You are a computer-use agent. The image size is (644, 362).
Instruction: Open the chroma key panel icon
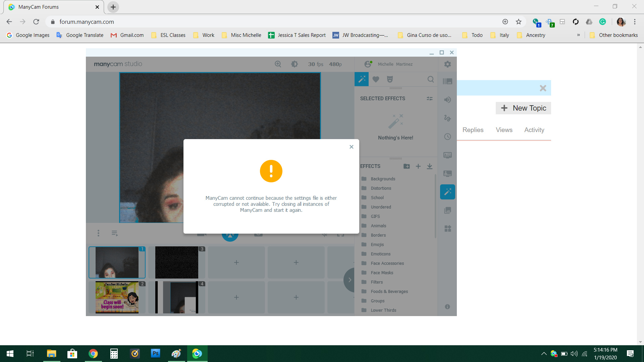tap(447, 155)
